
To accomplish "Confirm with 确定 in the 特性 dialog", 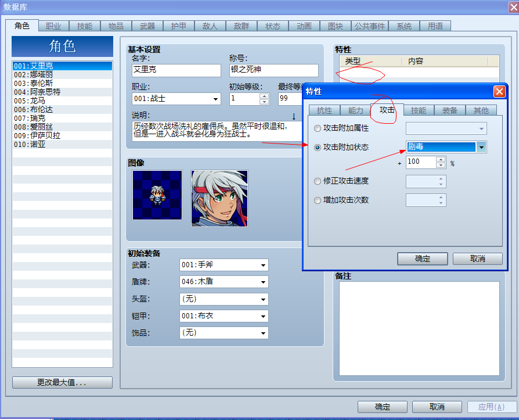I will 423,259.
